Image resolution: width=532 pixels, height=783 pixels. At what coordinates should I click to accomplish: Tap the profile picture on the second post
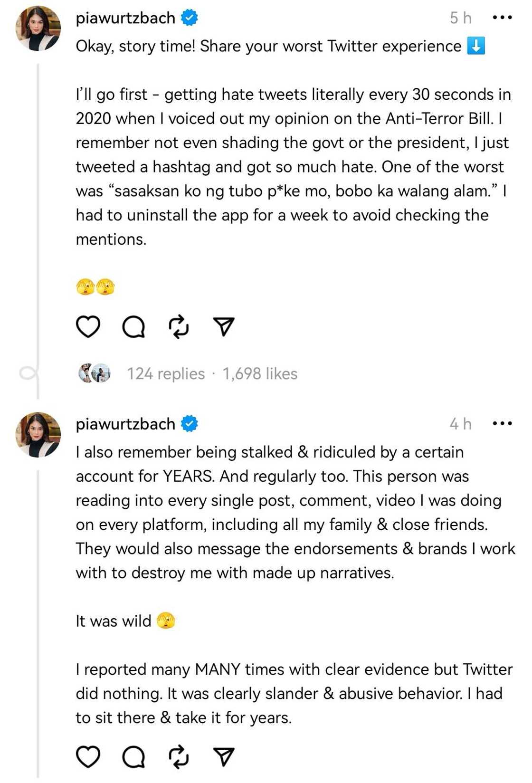(x=38, y=434)
